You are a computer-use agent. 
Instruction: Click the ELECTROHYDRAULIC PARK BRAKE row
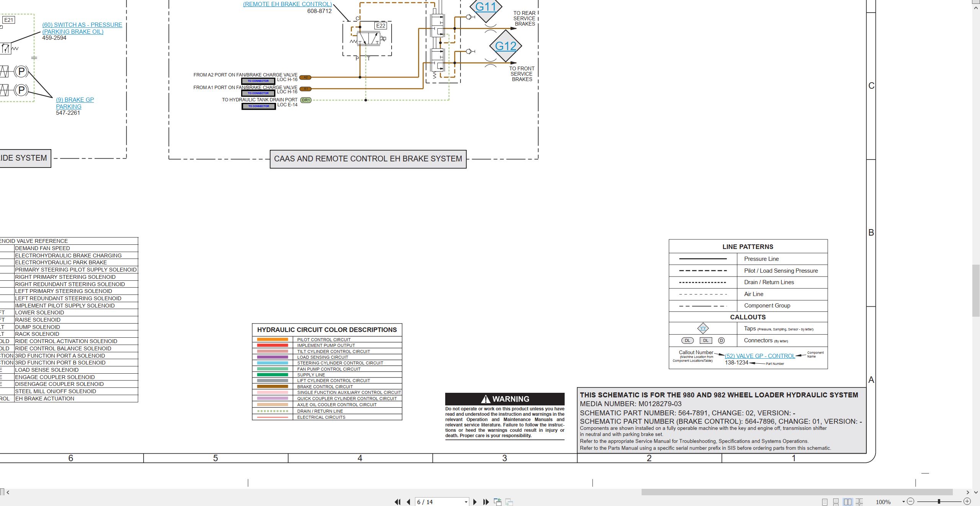[69, 262]
